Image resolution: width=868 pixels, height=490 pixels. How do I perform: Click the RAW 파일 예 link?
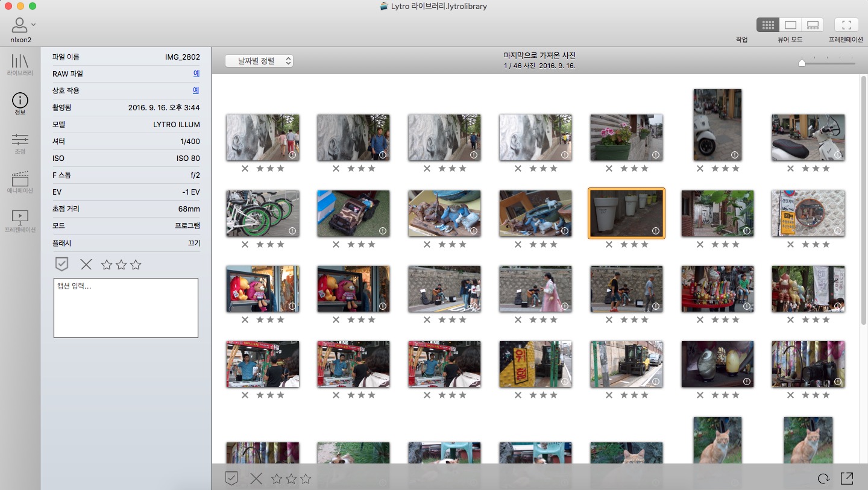[x=196, y=74]
